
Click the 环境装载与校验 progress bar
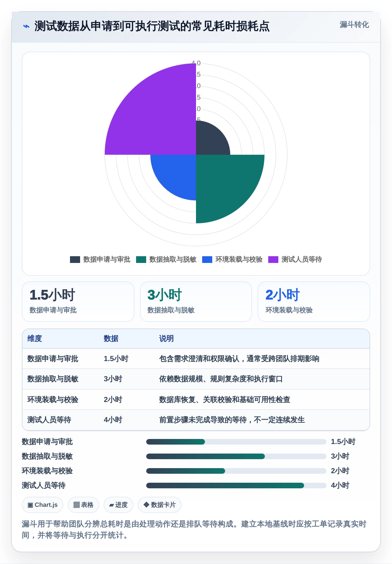tap(236, 471)
